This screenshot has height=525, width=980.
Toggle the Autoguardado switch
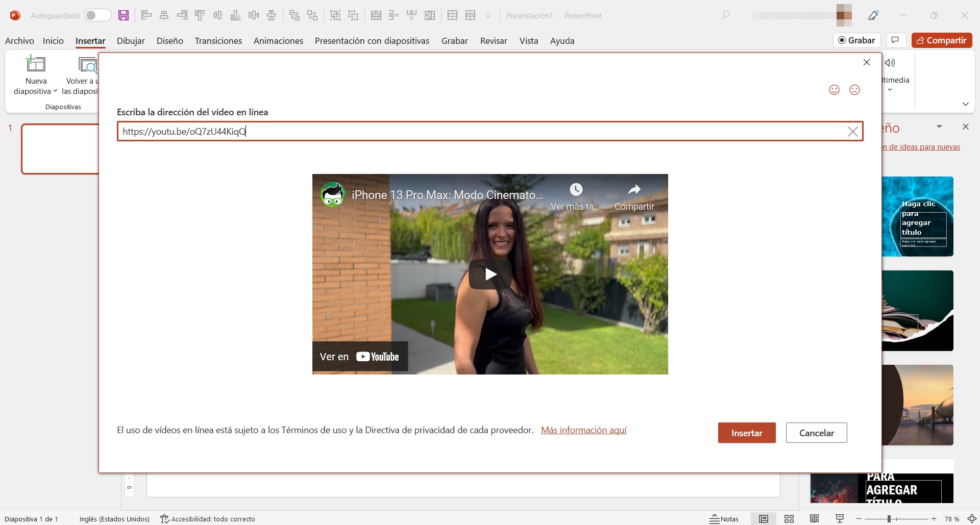click(97, 15)
